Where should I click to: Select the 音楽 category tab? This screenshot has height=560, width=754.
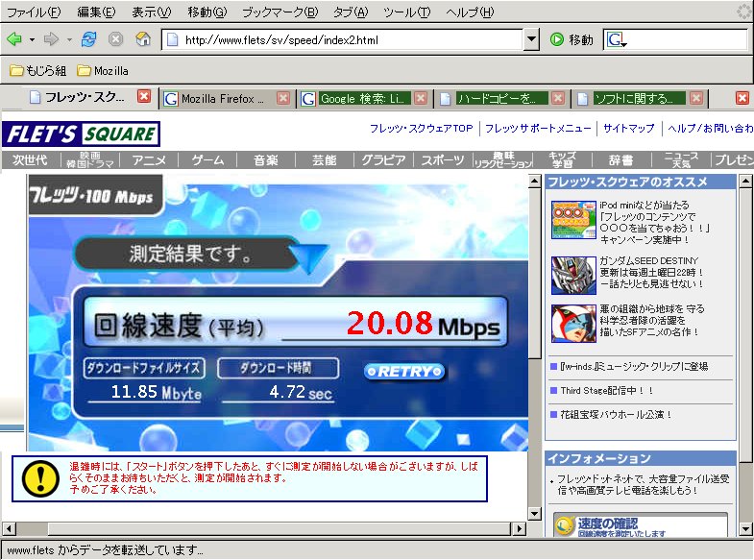pos(266,160)
